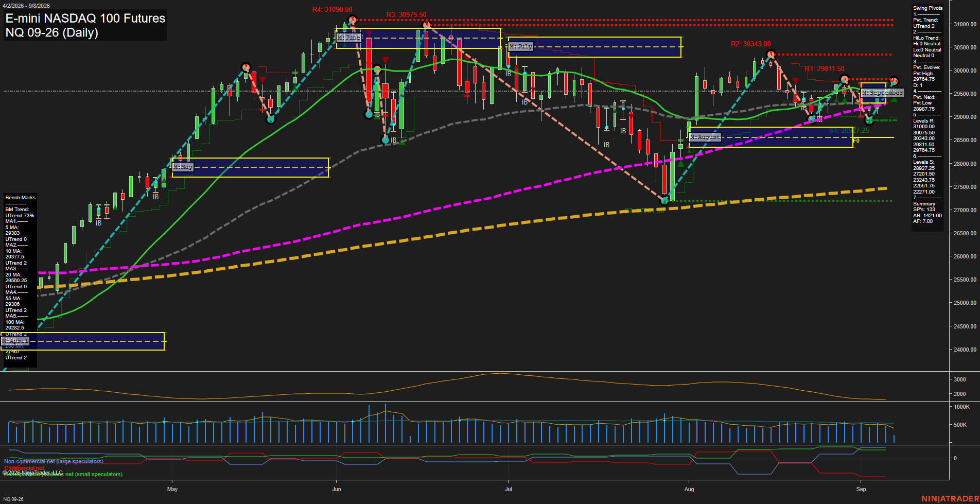Click the swing high pivot marker at R2
The image size is (980, 504).
click(x=771, y=54)
